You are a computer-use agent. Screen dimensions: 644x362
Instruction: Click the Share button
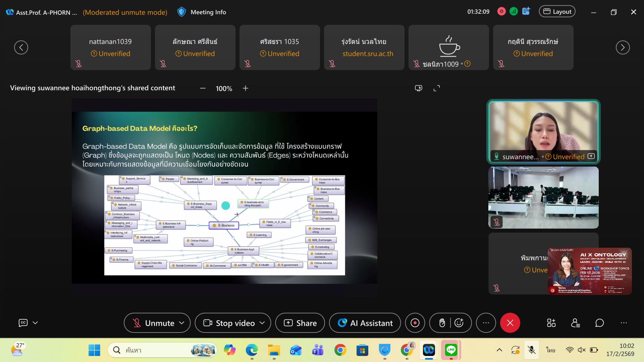pyautogui.click(x=300, y=323)
